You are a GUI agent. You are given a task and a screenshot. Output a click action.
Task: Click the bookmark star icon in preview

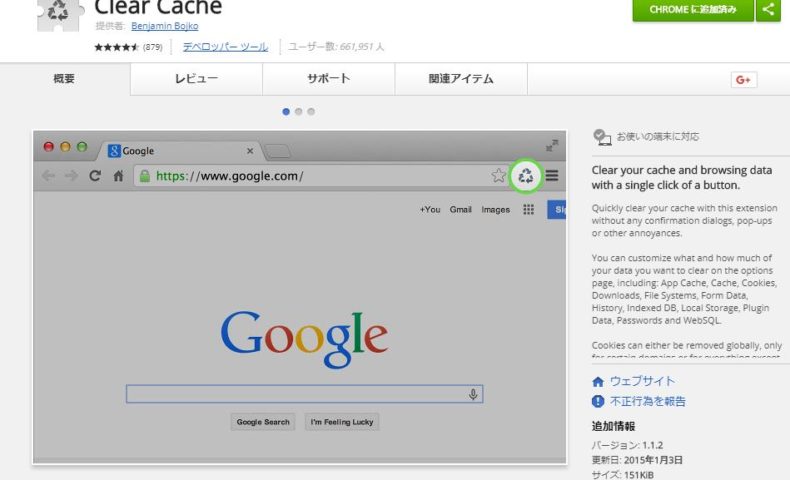[498, 175]
